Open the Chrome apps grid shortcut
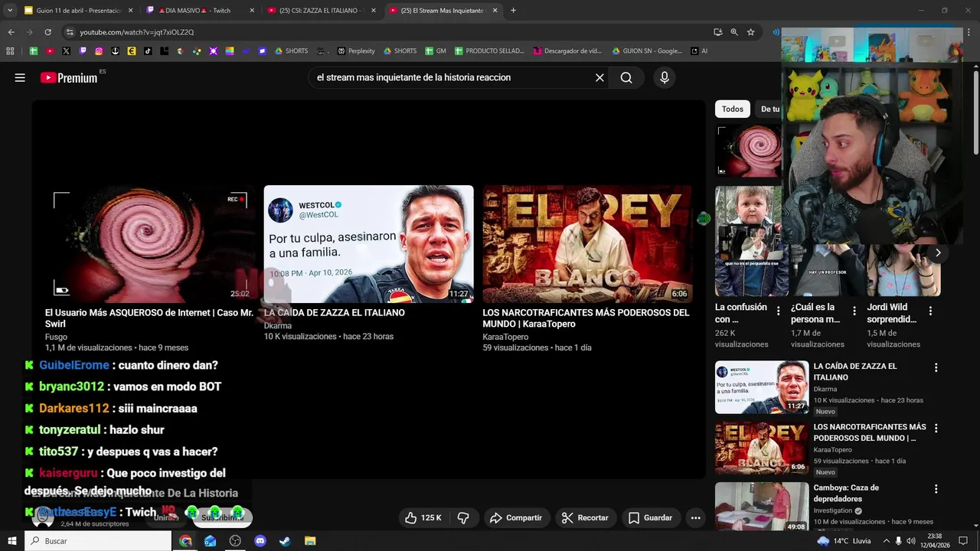Image resolution: width=980 pixels, height=551 pixels. click(10, 51)
